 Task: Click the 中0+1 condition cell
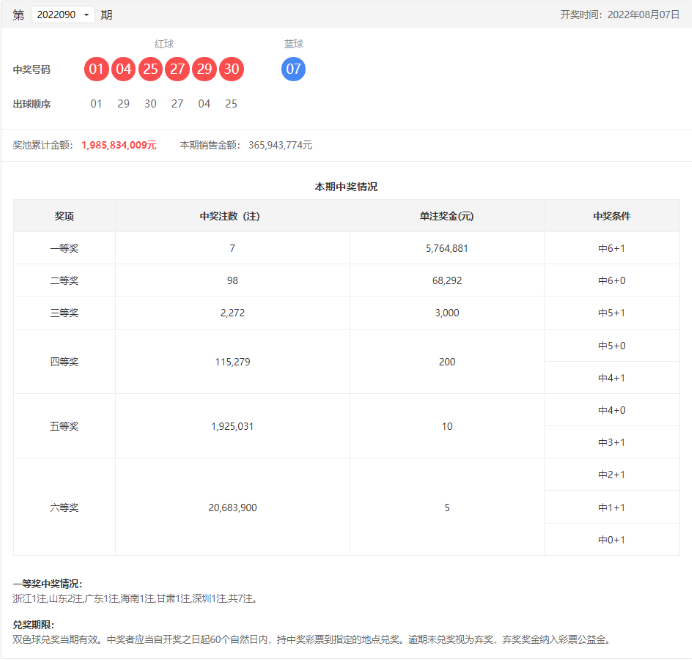coord(612,540)
